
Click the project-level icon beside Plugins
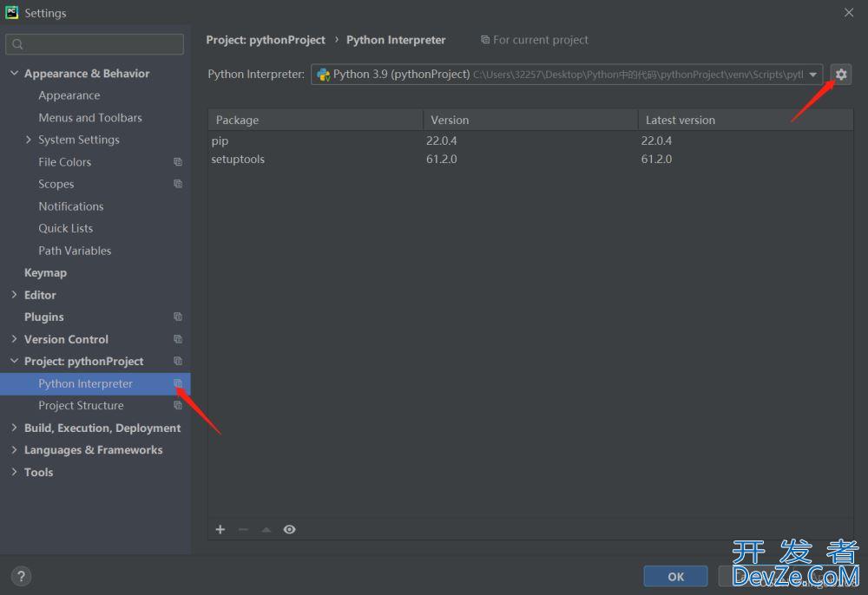tap(178, 317)
